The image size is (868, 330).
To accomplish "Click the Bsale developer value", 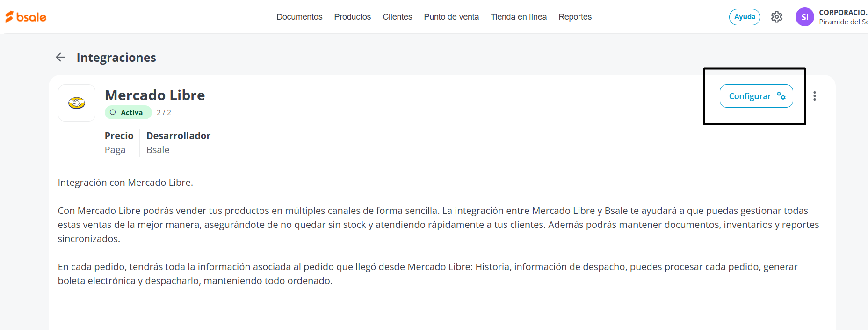I will [158, 150].
